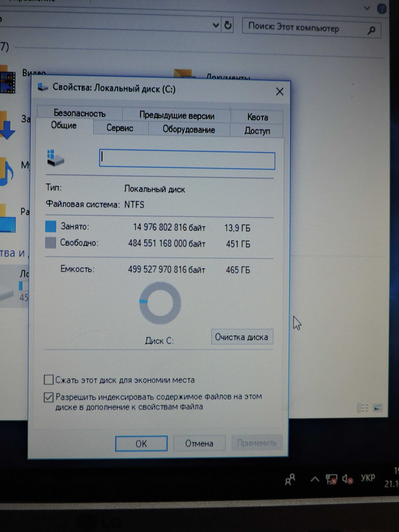Click the Очистка диска button

(x=242, y=337)
